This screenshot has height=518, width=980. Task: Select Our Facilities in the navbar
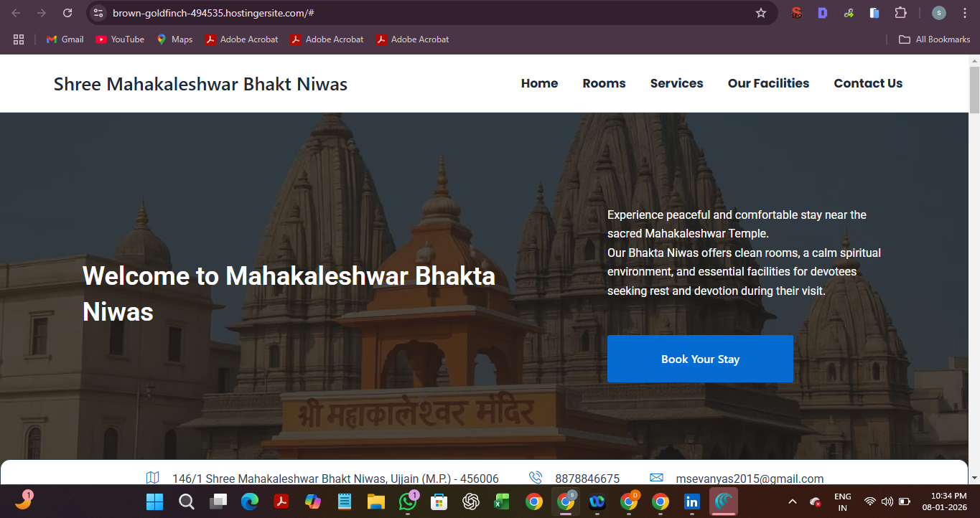(x=768, y=83)
